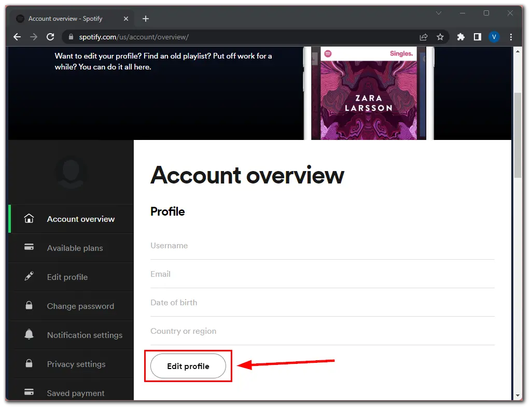
Task: Click the address bar URL
Action: point(134,37)
